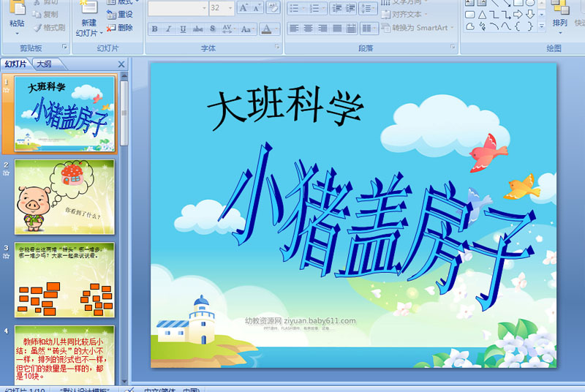
Task: Expand the shapes gallery more button
Action: 542,26
